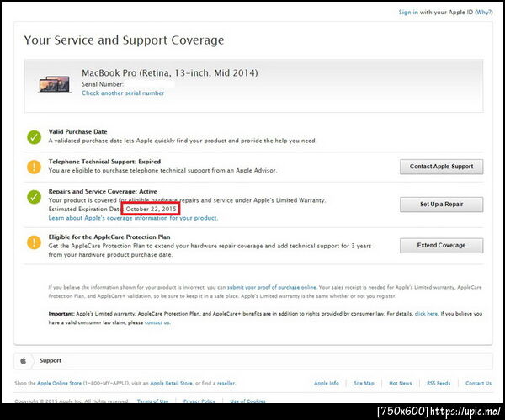Click the Valid Purchase Date heading

tap(77, 132)
